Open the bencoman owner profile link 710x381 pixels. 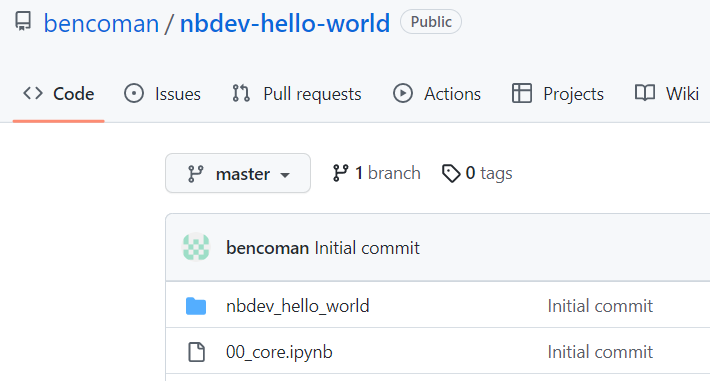101,24
